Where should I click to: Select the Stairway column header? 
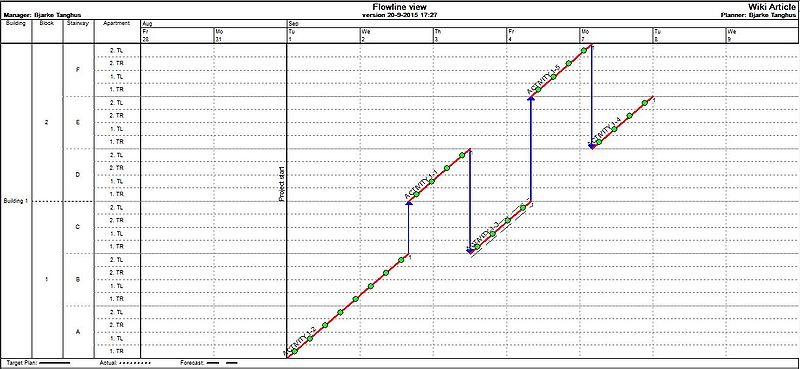tap(78, 23)
